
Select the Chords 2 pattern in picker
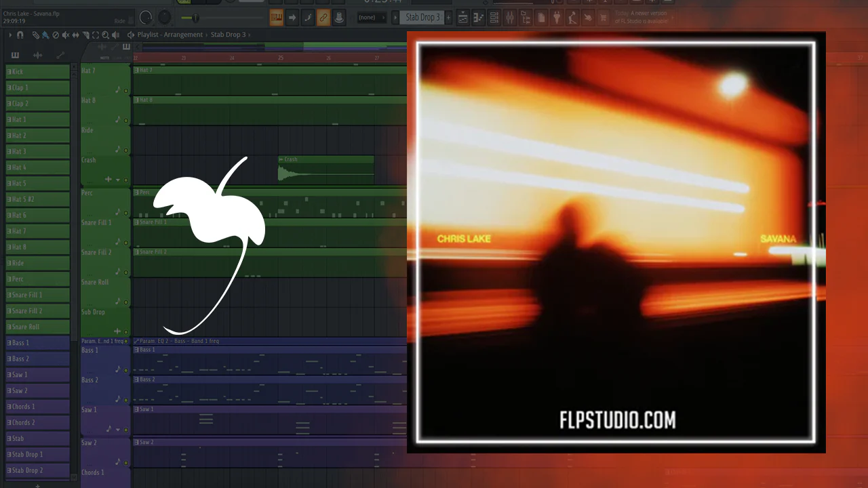pos(38,422)
